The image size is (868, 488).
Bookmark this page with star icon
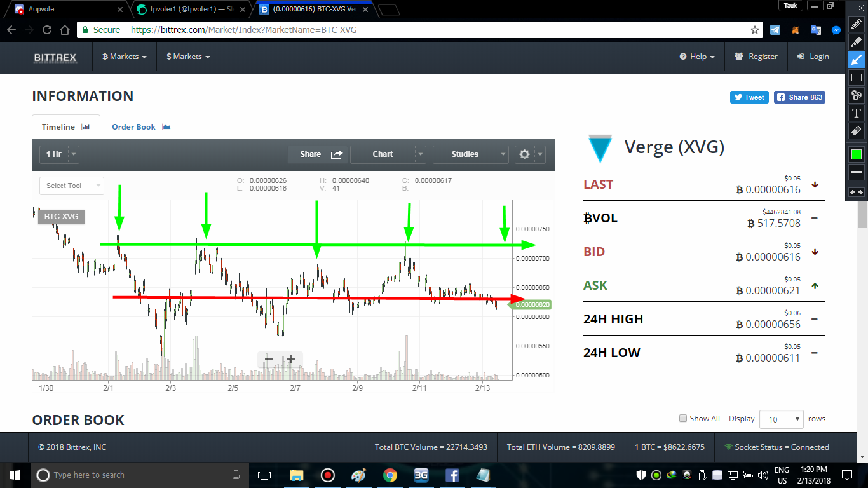[755, 30]
